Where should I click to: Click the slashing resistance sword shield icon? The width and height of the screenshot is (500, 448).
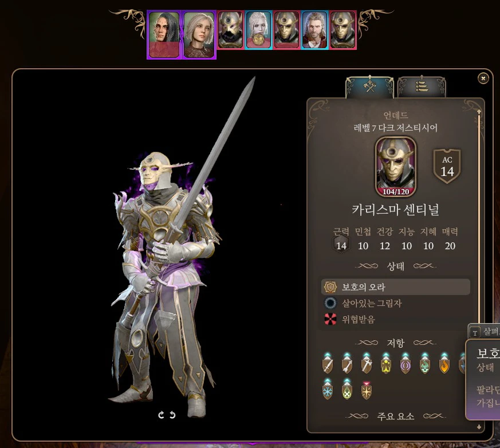tap(328, 363)
